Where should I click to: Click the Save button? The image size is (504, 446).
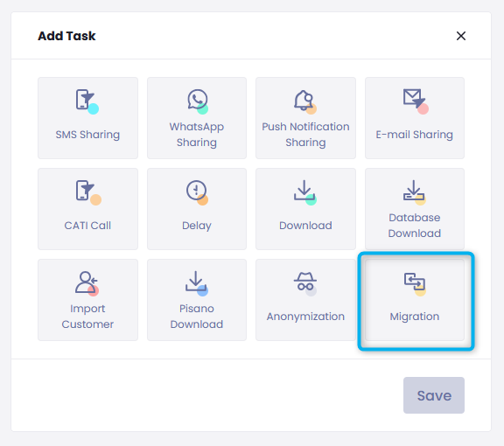[434, 395]
